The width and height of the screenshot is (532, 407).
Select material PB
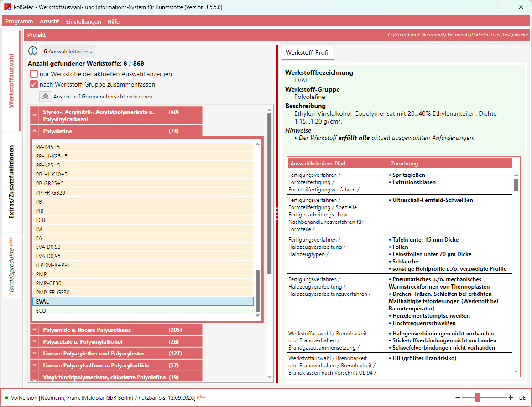tap(143, 201)
